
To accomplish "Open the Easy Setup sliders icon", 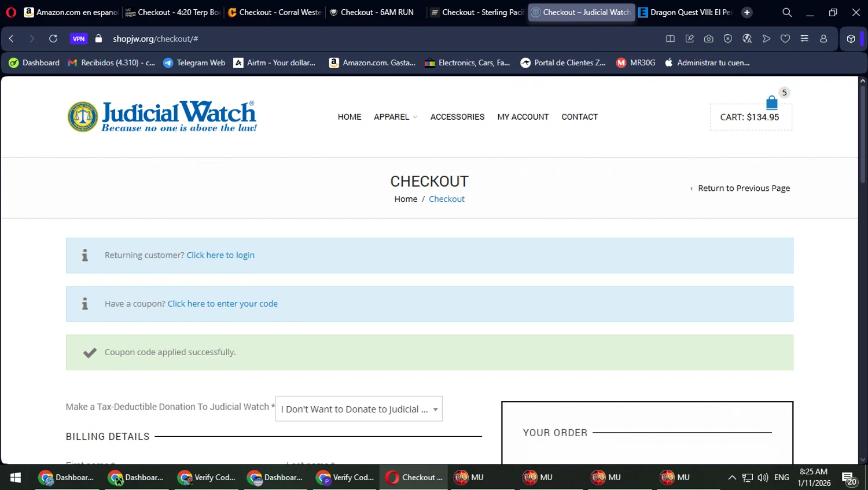I will (804, 39).
